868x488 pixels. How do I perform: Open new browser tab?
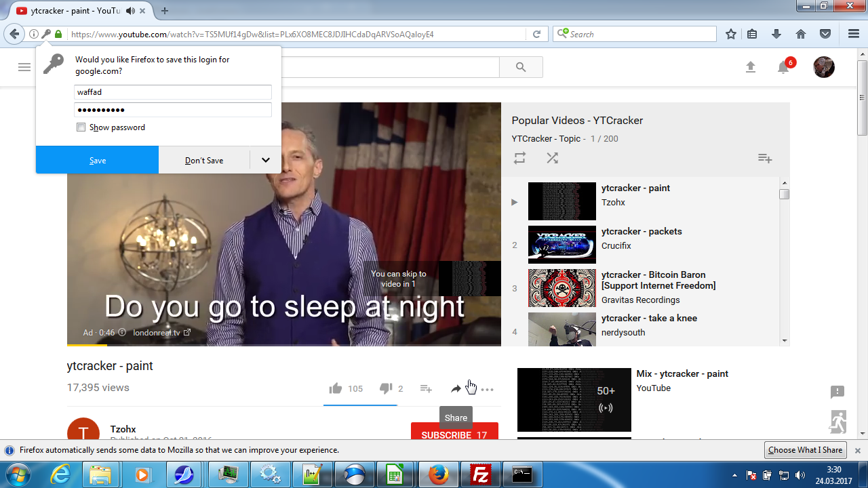pyautogui.click(x=165, y=11)
